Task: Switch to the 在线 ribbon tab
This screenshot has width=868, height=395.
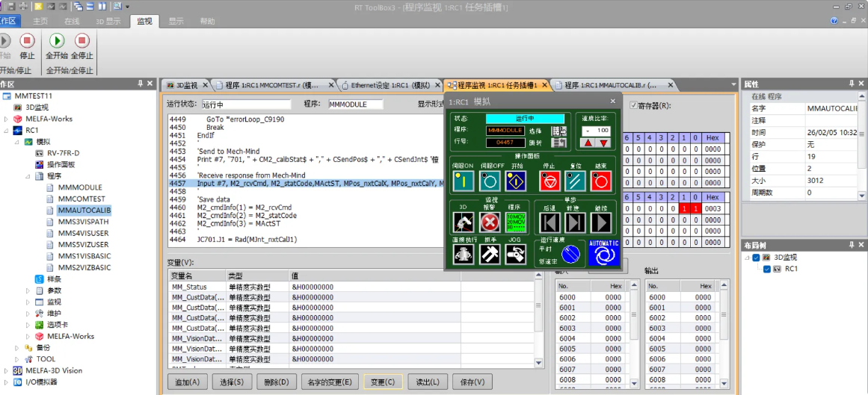Action: 72,22
